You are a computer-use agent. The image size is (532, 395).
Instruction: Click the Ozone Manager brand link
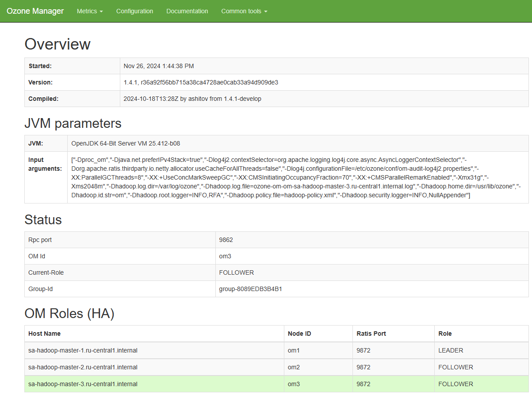(x=35, y=11)
